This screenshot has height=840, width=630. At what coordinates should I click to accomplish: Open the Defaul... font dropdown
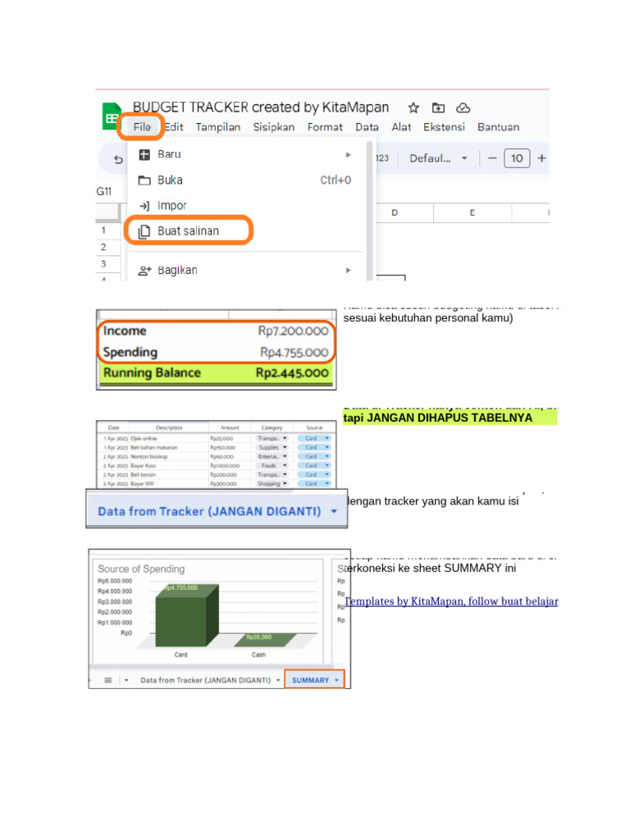438,158
